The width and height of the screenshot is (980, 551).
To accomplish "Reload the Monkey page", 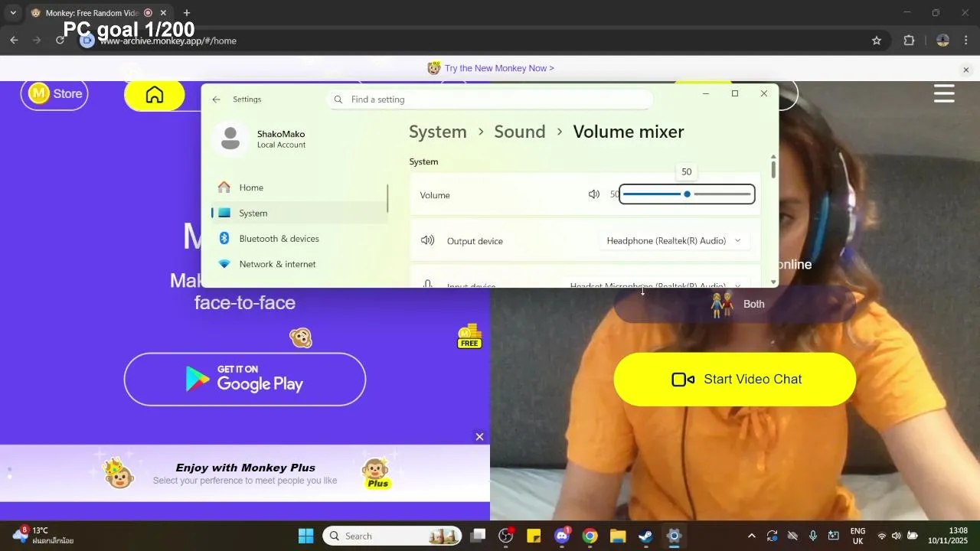I will [x=60, y=41].
